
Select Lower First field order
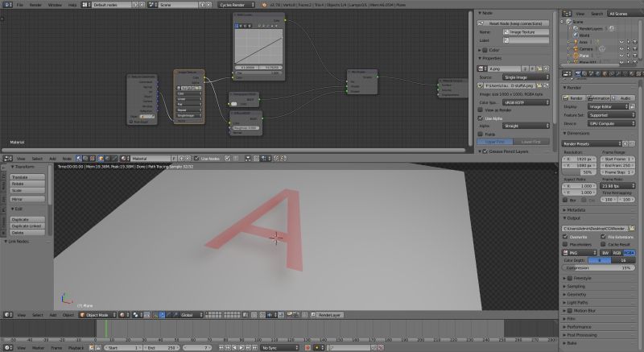(x=531, y=142)
